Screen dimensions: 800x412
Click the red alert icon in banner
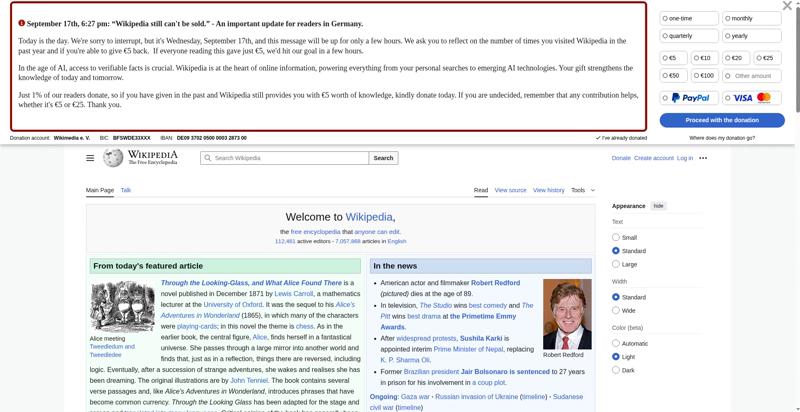coord(21,23)
